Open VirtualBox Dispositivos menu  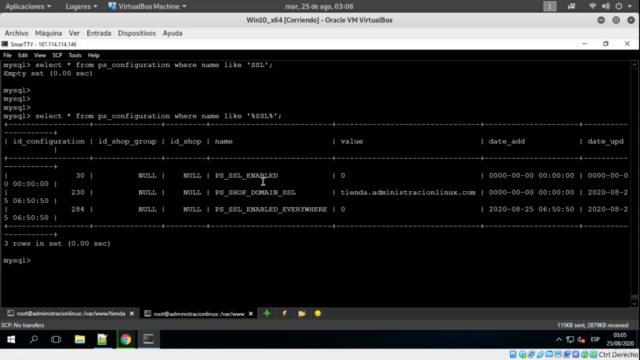click(x=137, y=33)
